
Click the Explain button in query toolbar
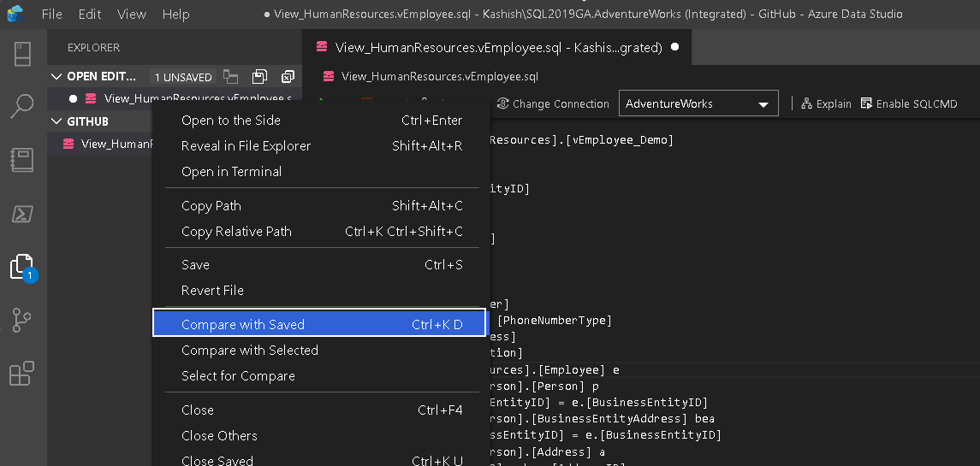pyautogui.click(x=826, y=103)
